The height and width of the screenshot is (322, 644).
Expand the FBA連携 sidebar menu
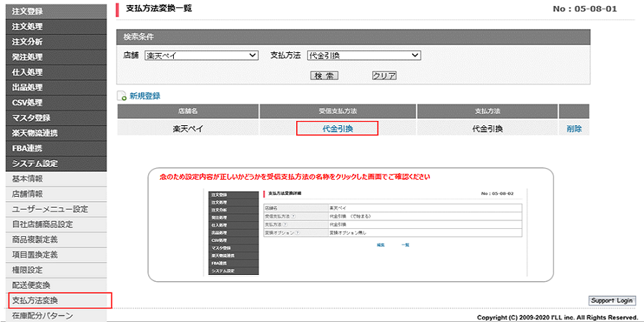pos(56,148)
